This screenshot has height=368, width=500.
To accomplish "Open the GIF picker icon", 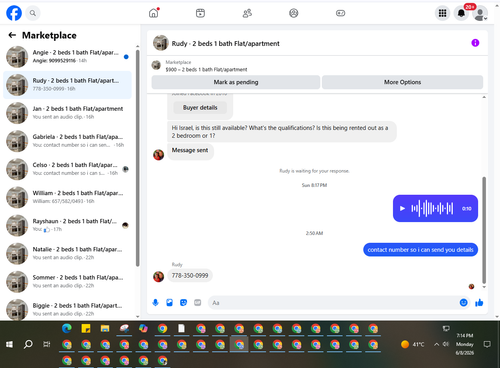I will click(x=198, y=303).
